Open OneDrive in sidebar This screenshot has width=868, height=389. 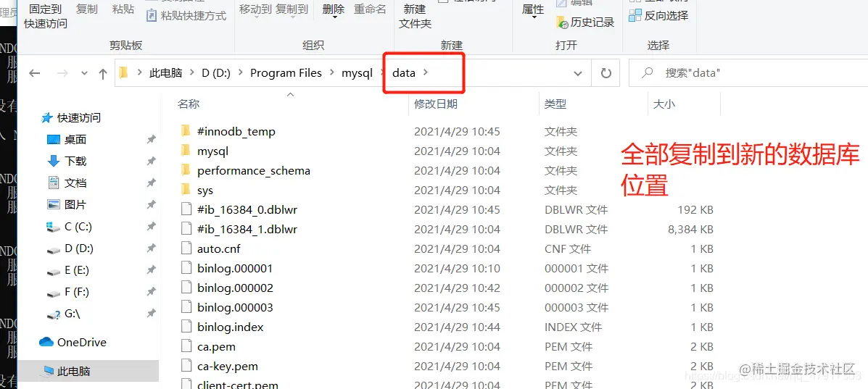[x=73, y=343]
